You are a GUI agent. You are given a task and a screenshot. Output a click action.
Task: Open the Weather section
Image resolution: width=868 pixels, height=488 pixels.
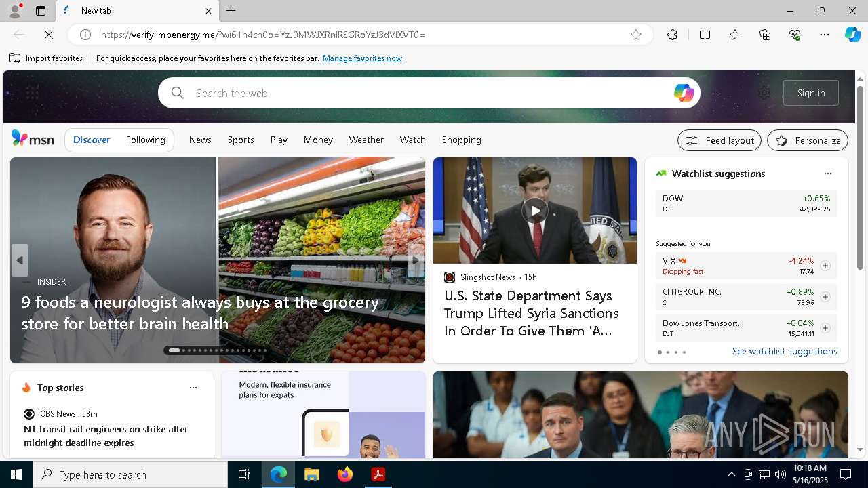pos(366,140)
